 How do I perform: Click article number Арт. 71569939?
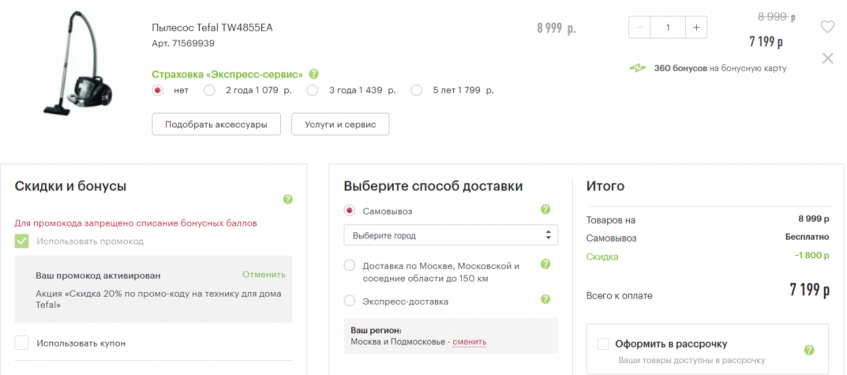[x=183, y=44]
